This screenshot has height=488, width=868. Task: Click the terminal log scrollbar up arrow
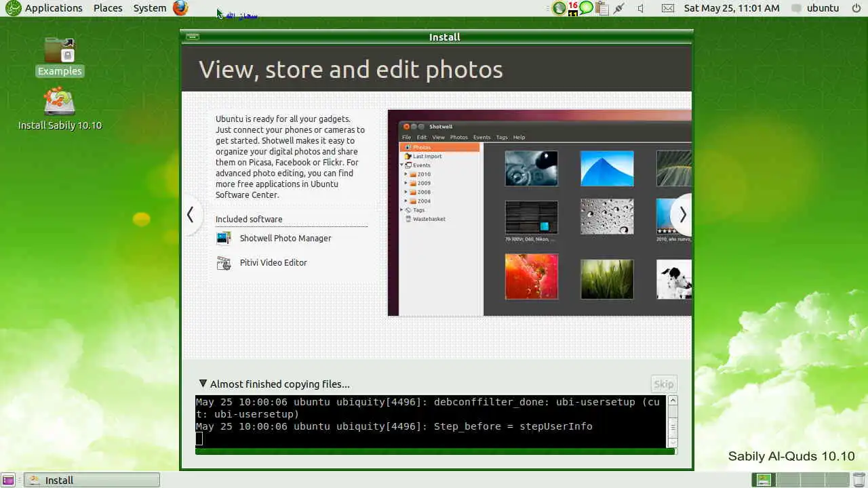pos(673,401)
